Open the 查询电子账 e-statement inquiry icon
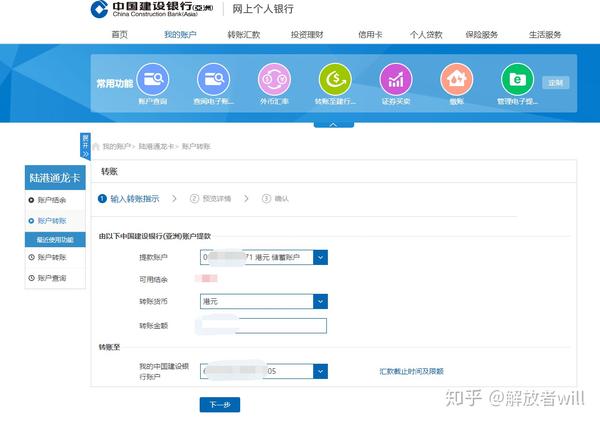This screenshot has width=600, height=422. [x=214, y=79]
